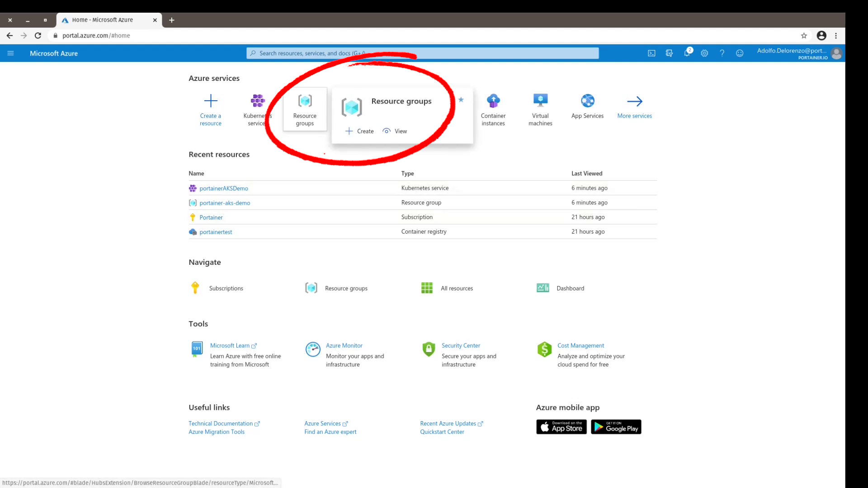Click the notifications bell icon
This screenshot has width=868, height=488.
(687, 53)
